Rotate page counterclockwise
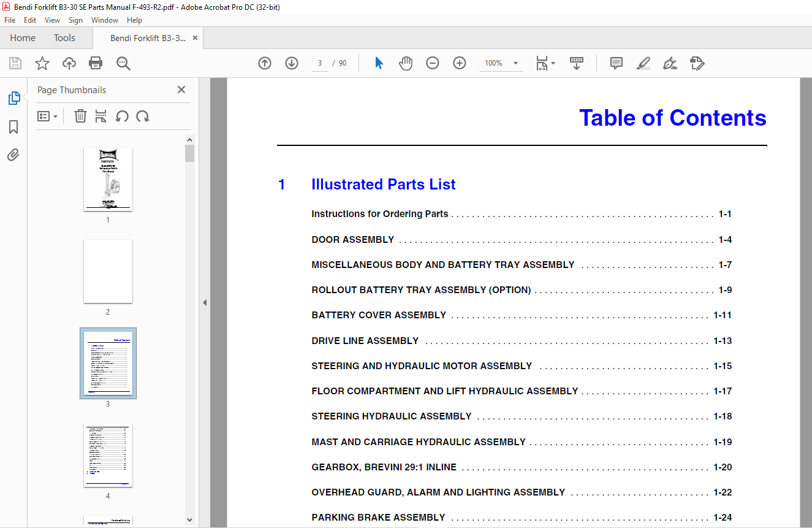812x528 pixels. (x=122, y=116)
